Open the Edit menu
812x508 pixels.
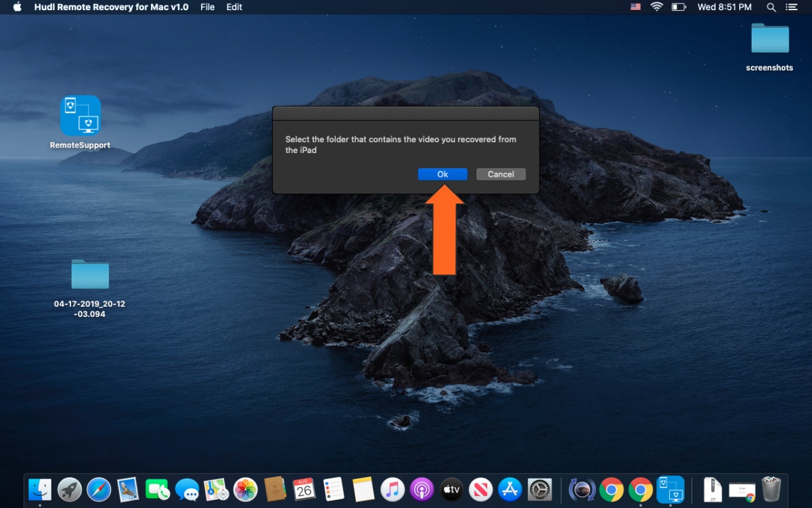coord(234,7)
